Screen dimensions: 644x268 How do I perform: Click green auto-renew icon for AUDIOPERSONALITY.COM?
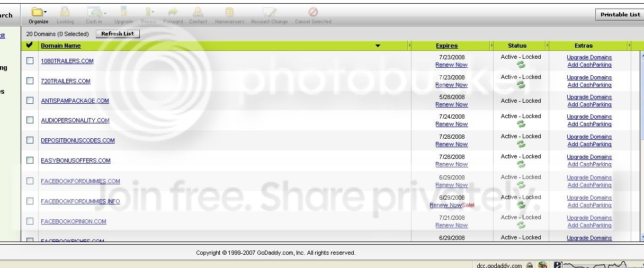(x=521, y=124)
